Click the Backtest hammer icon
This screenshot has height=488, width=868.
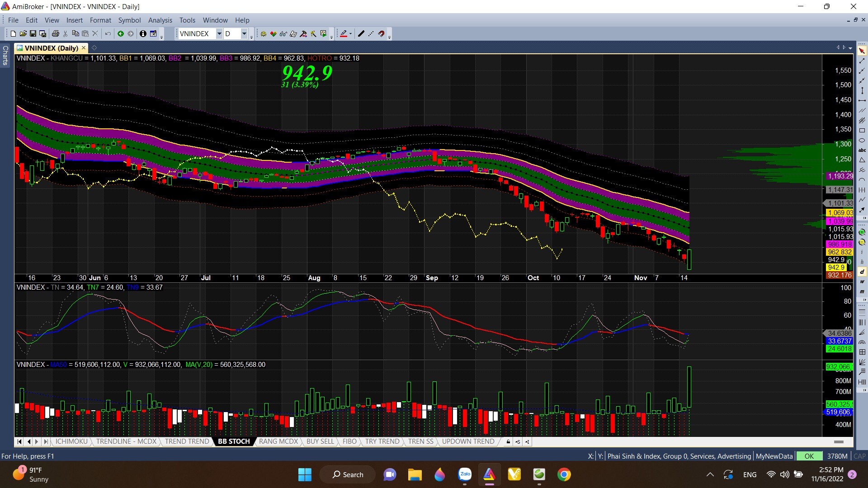point(303,33)
